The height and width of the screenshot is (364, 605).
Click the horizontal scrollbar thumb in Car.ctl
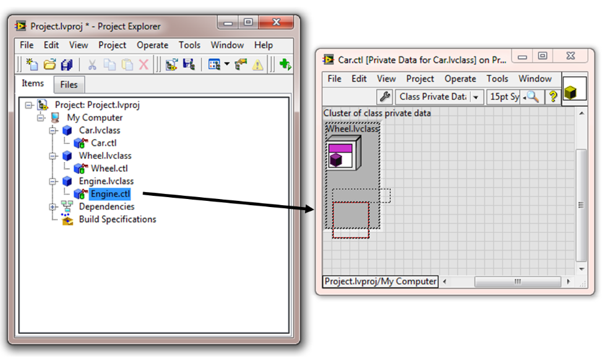click(517, 281)
